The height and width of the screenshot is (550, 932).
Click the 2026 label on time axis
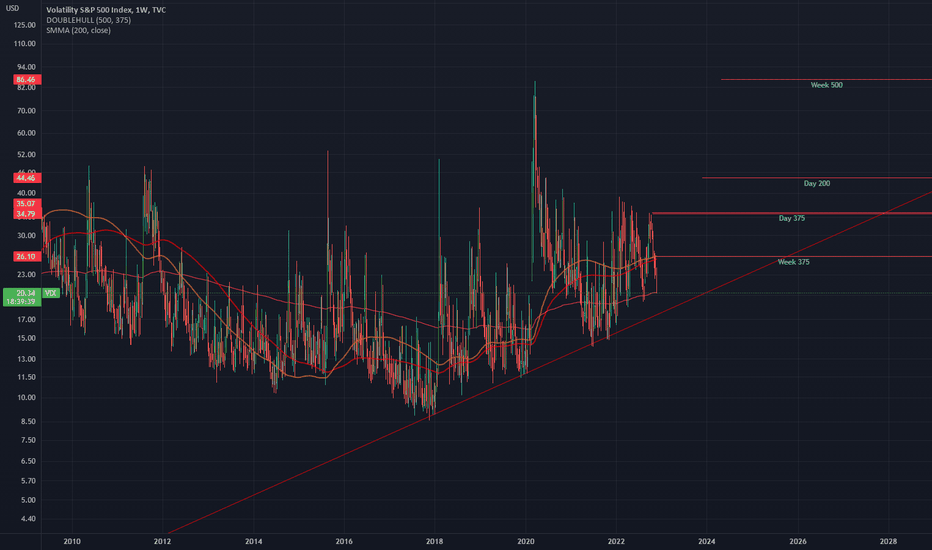(x=798, y=541)
